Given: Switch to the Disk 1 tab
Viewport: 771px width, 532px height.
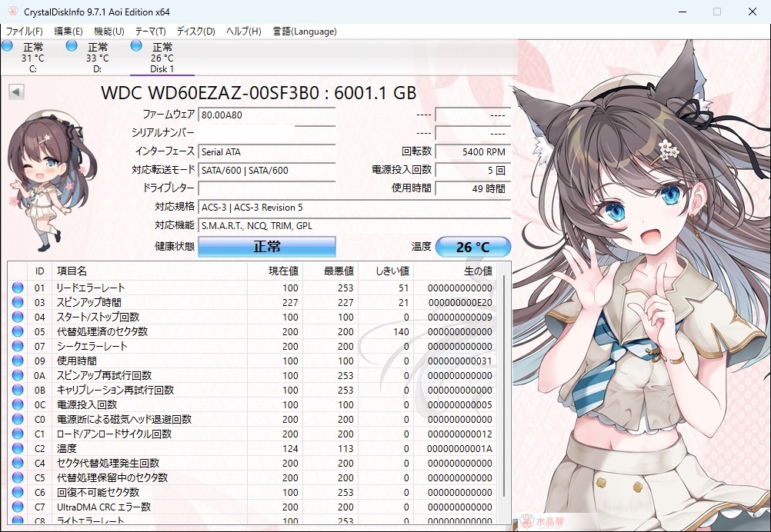Looking at the screenshot, I should 162,58.
